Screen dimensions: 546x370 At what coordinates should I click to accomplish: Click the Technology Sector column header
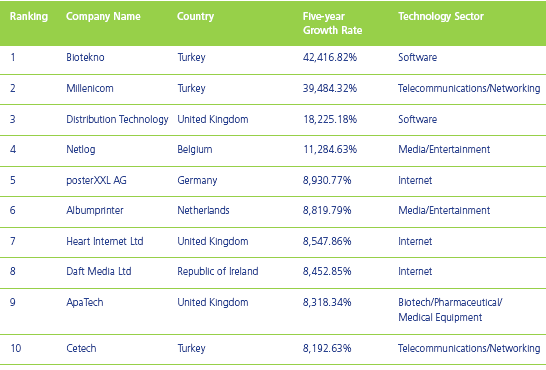[441, 16]
